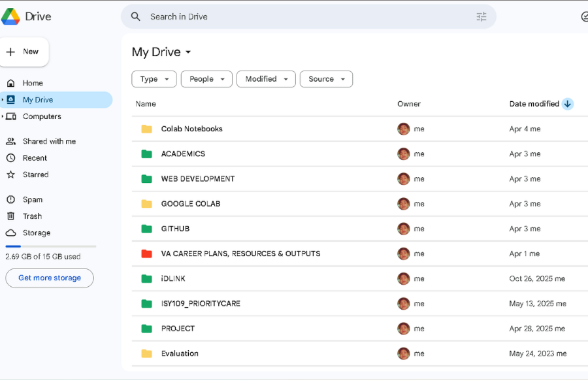Click the 'May 24, 2023 me' date
588x392 pixels.
coord(538,353)
